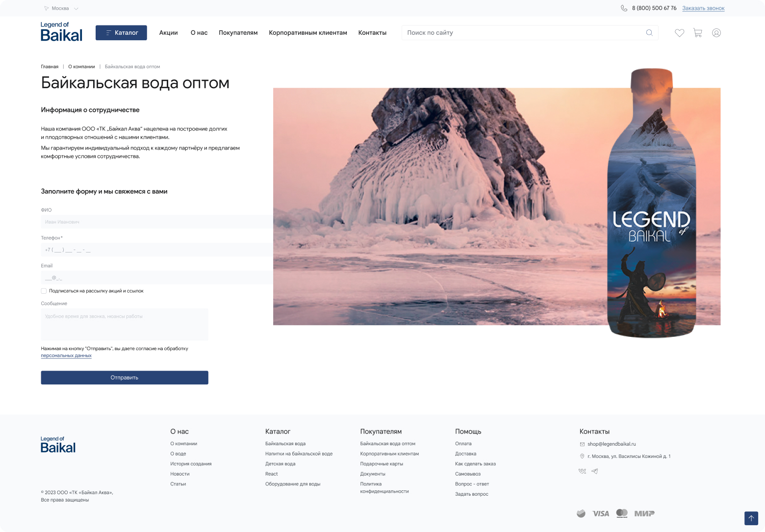Open footer link Статьи

(178, 484)
